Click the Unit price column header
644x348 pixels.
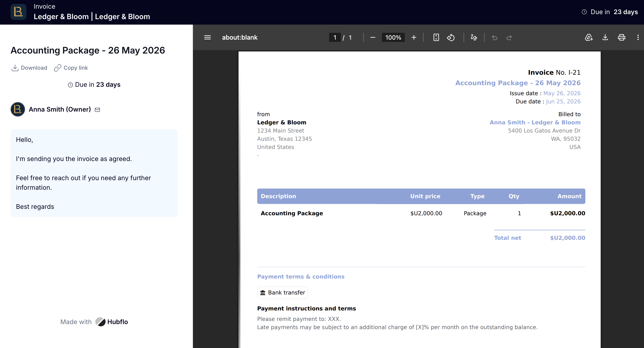425,196
